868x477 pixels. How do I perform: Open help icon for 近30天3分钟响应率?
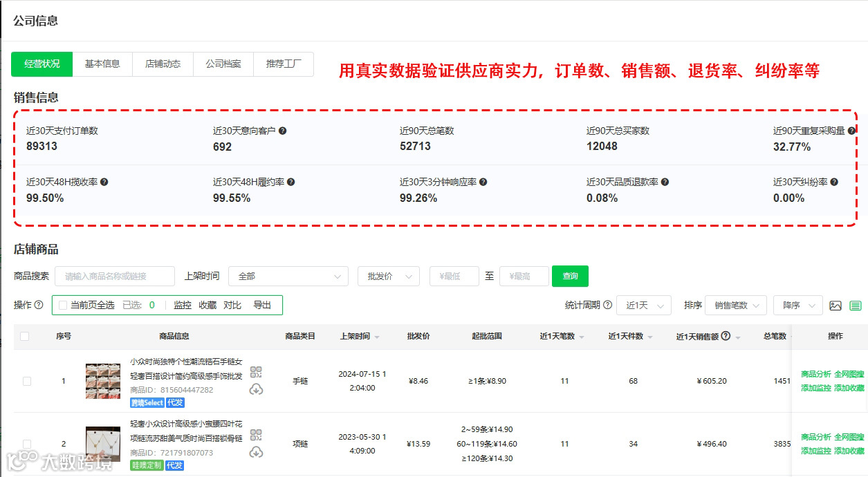point(483,182)
